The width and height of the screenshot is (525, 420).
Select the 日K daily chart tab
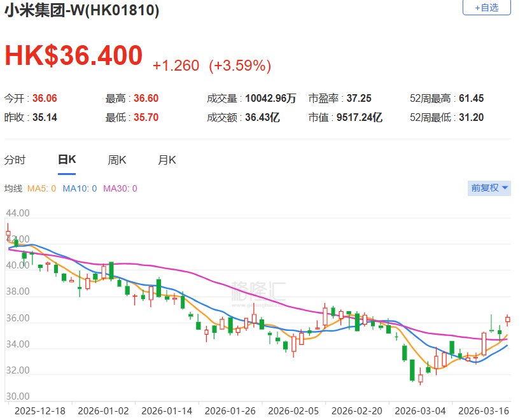click(x=67, y=160)
